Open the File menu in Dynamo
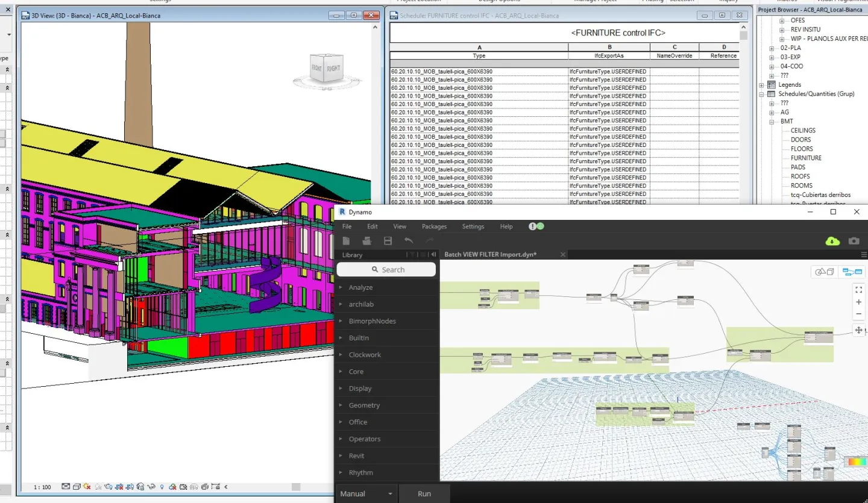This screenshot has height=503, width=868. pyautogui.click(x=347, y=227)
